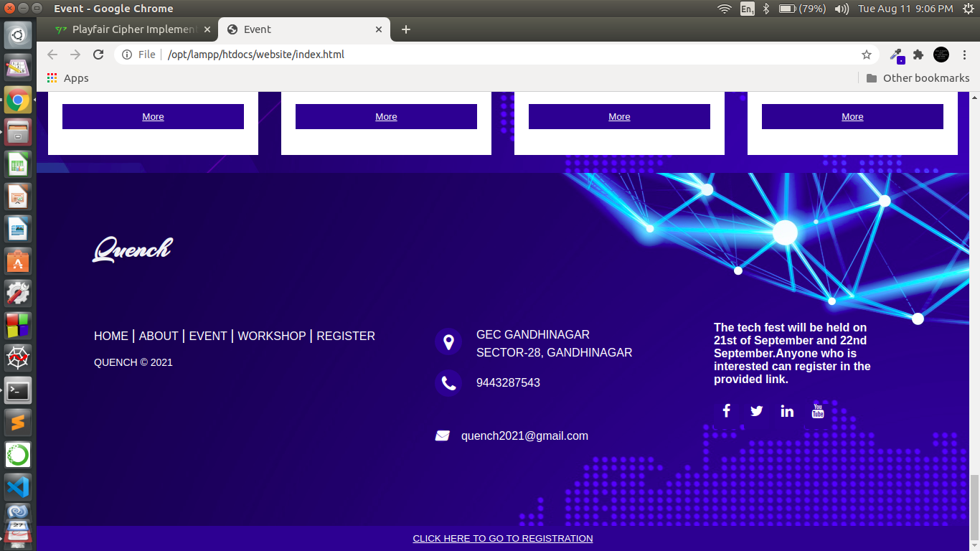The height and width of the screenshot is (551, 980).
Task: Open the sound volume indicator
Action: click(842, 9)
